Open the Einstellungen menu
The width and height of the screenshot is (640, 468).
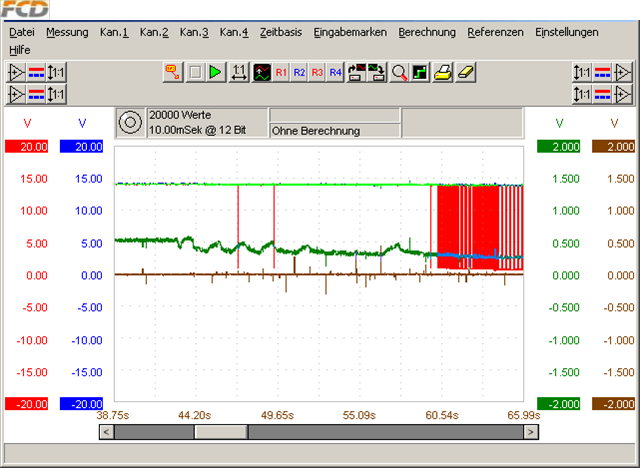tap(580, 32)
